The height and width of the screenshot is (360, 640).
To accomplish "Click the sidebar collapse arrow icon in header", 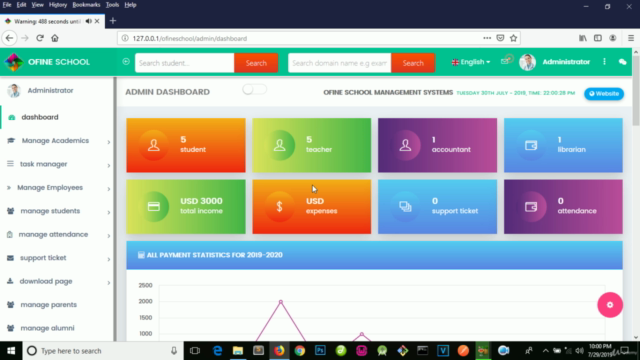I will pos(126,62).
